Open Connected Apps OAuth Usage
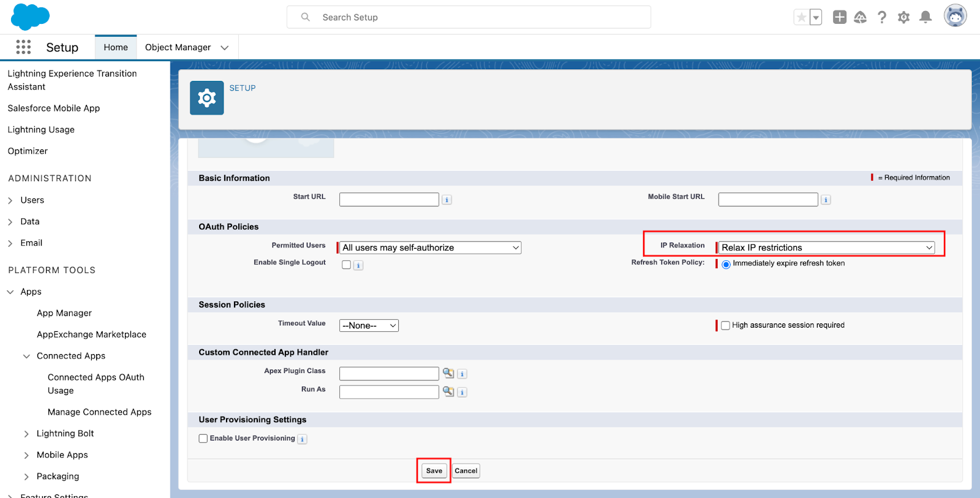Screen dimensions: 980x498 [96, 384]
